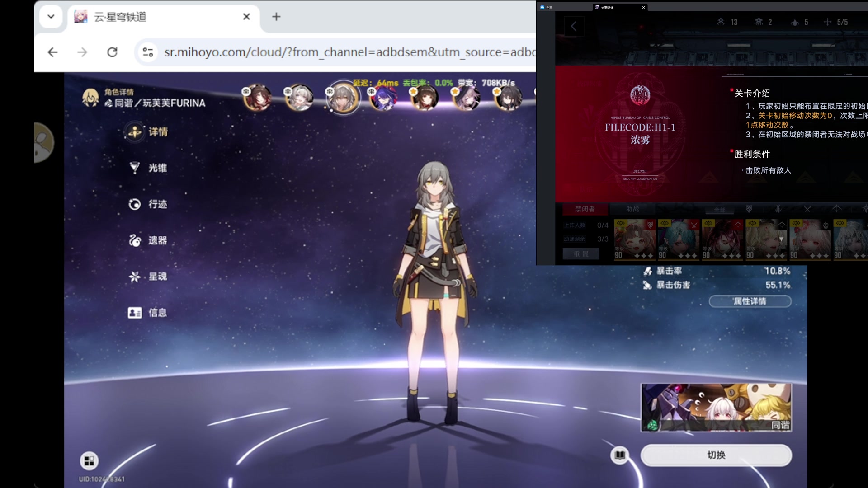The height and width of the screenshot is (488, 868).
Task: Open 信息 character info section
Action: coord(147,313)
